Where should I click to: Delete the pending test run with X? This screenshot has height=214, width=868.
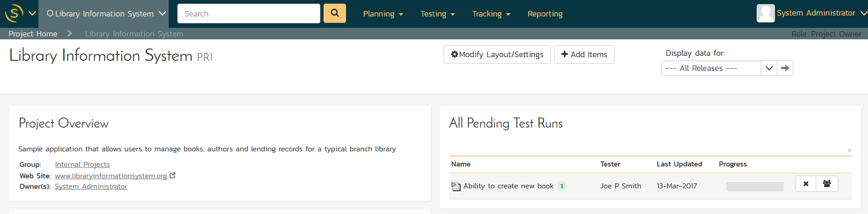tap(806, 184)
